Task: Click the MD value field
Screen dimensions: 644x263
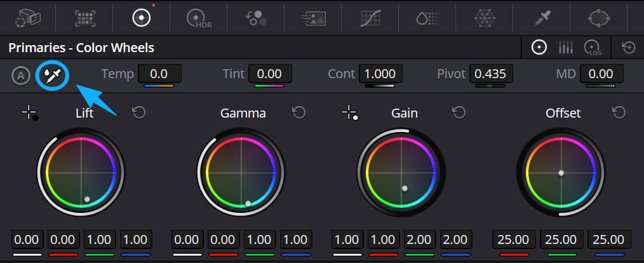Action: point(601,74)
